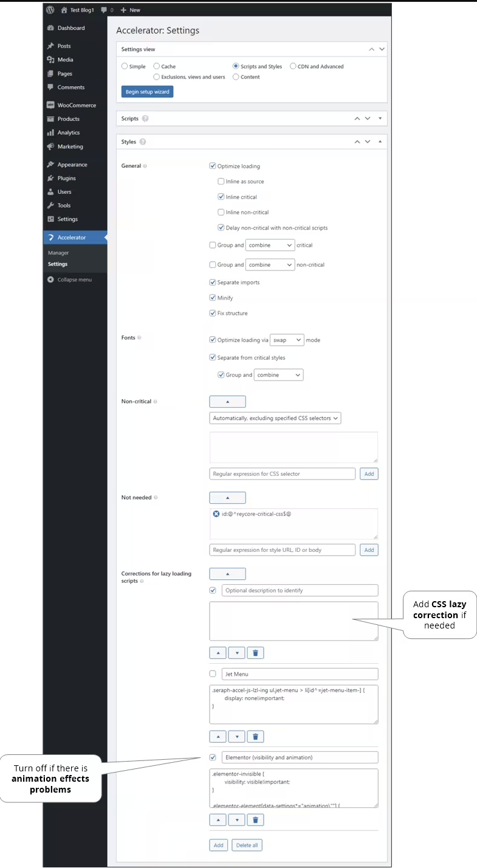Focus the Regular expression for CSS selector field

coord(283,474)
